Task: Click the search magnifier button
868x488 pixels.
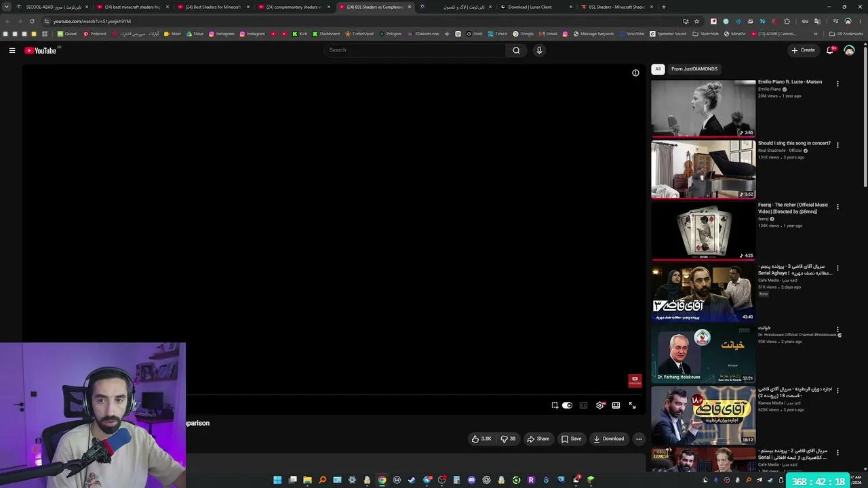Action: [x=516, y=50]
